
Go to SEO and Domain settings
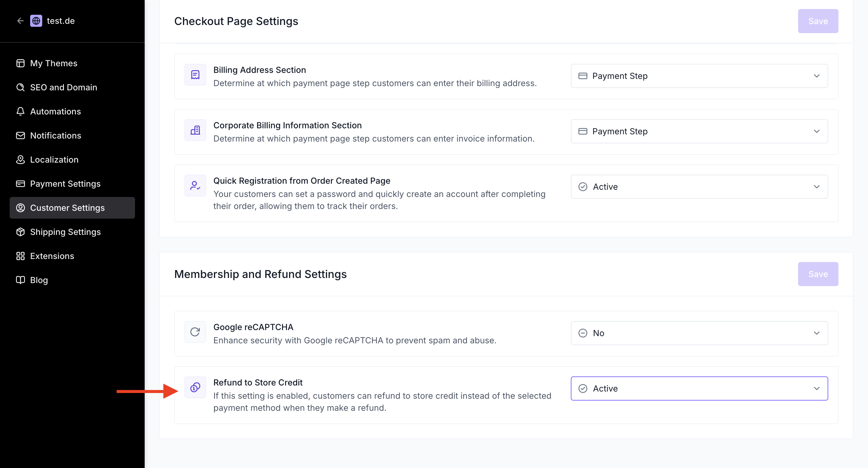click(63, 88)
